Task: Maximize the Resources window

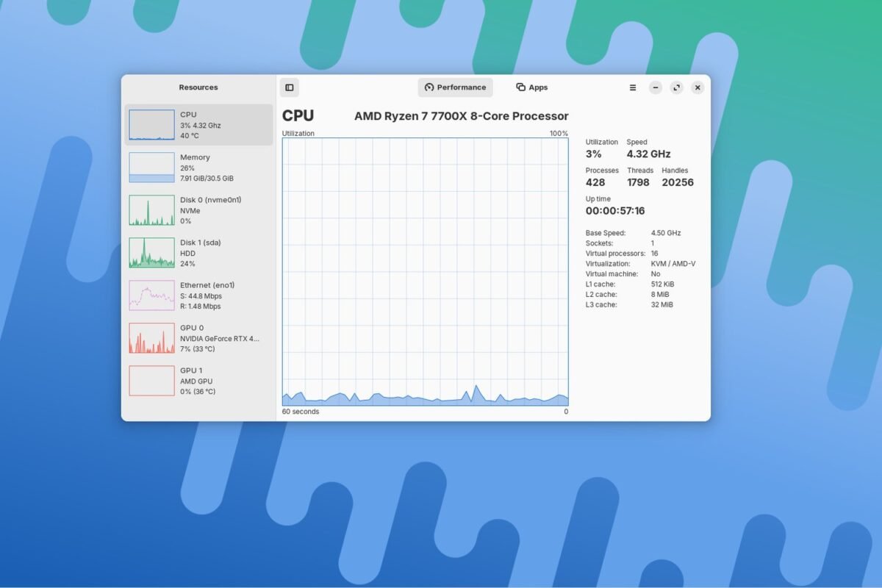Action: pyautogui.click(x=677, y=87)
